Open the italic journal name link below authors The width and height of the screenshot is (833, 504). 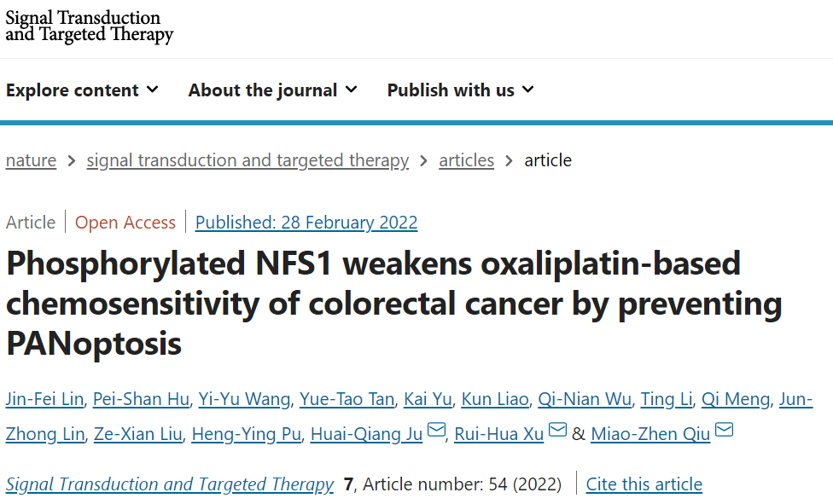pyautogui.click(x=170, y=484)
